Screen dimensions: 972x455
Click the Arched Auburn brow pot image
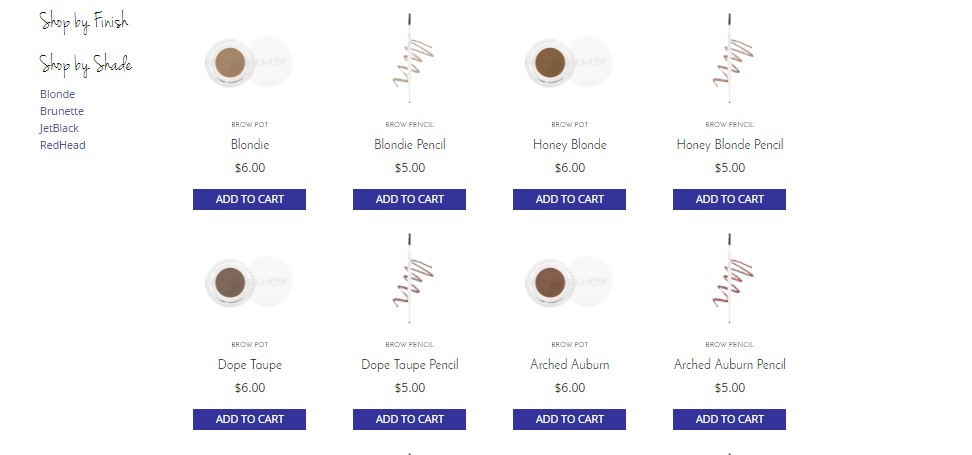[x=568, y=281]
